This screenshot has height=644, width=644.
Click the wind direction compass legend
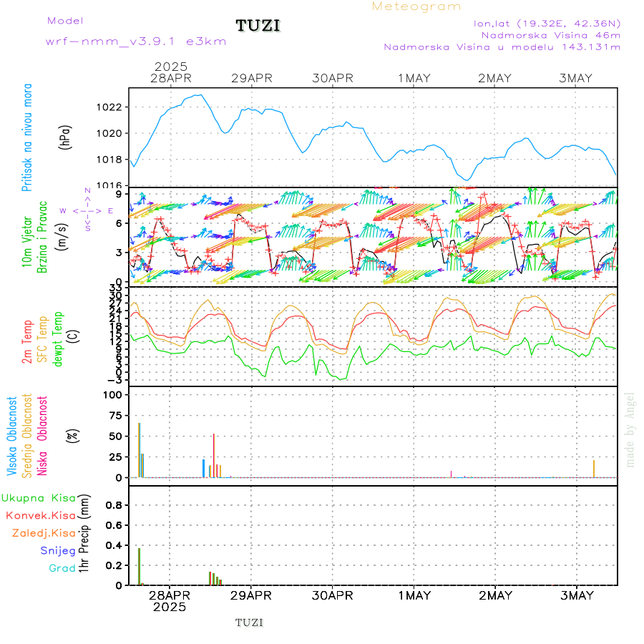pos(87,210)
